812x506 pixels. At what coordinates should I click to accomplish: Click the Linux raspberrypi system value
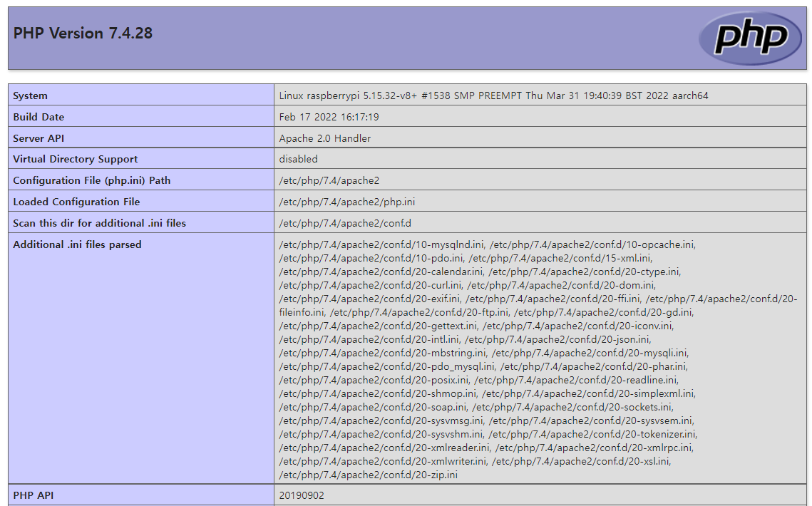coord(493,95)
